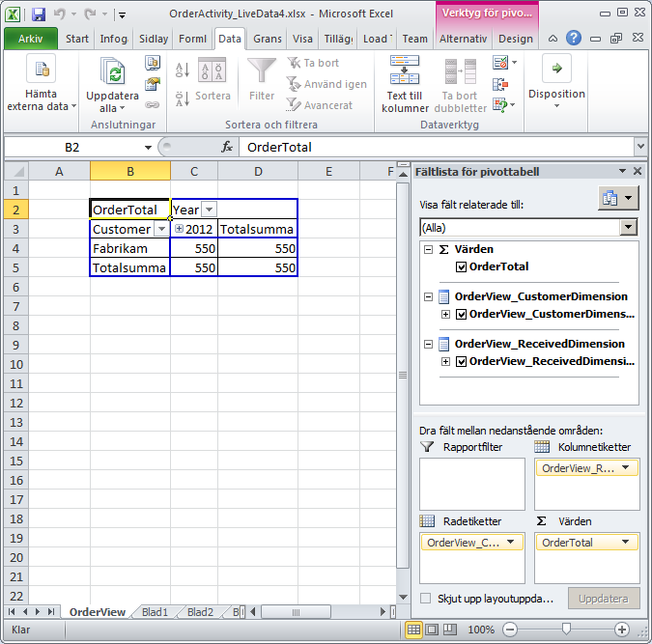The width and height of the screenshot is (652, 644).
Task: Open the Customer row filter dropdown
Action: tap(160, 230)
